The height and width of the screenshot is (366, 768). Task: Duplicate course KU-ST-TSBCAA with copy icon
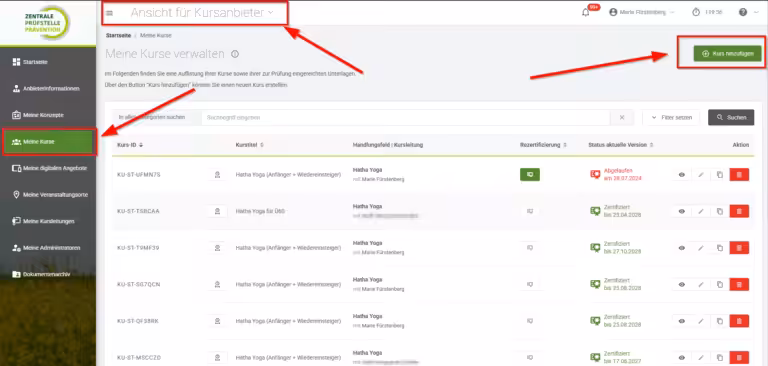720,211
